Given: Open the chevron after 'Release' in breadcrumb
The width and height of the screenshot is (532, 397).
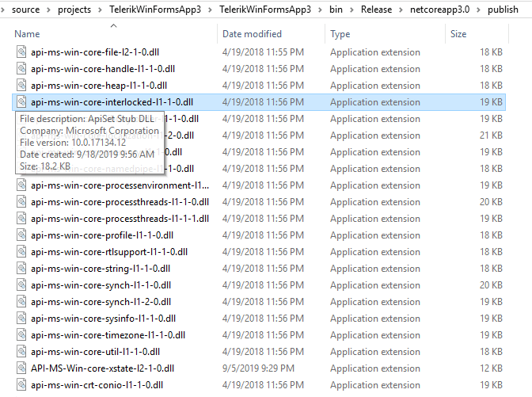Looking at the screenshot, I should 401,10.
